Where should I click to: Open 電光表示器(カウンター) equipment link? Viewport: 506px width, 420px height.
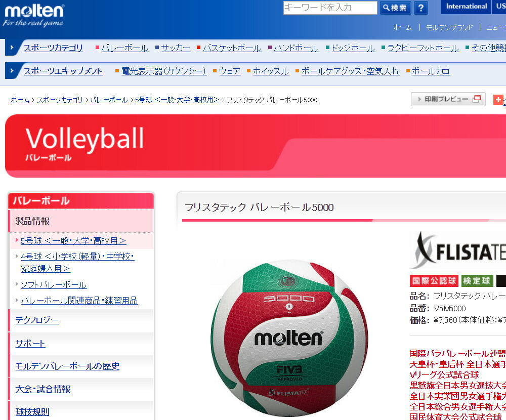(164, 71)
